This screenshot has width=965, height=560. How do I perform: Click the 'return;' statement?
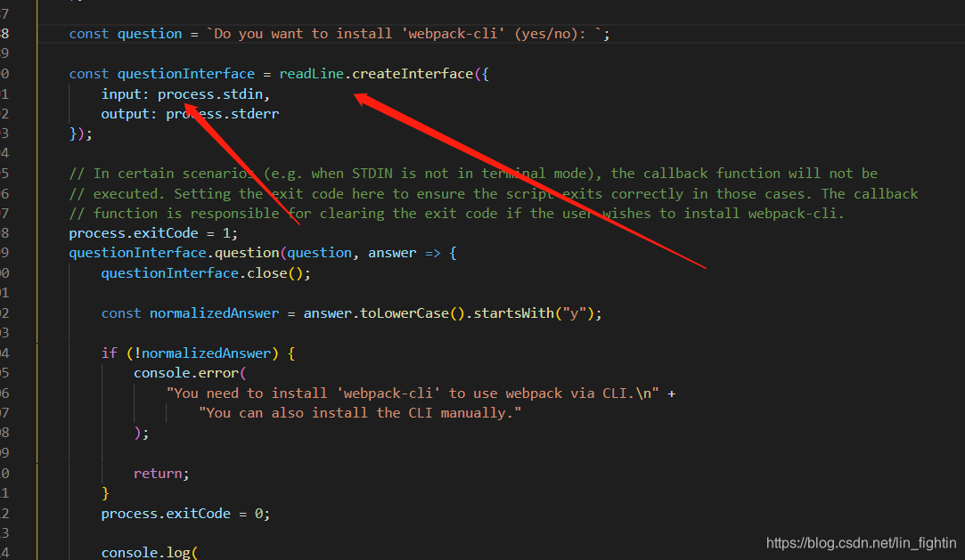(162, 474)
